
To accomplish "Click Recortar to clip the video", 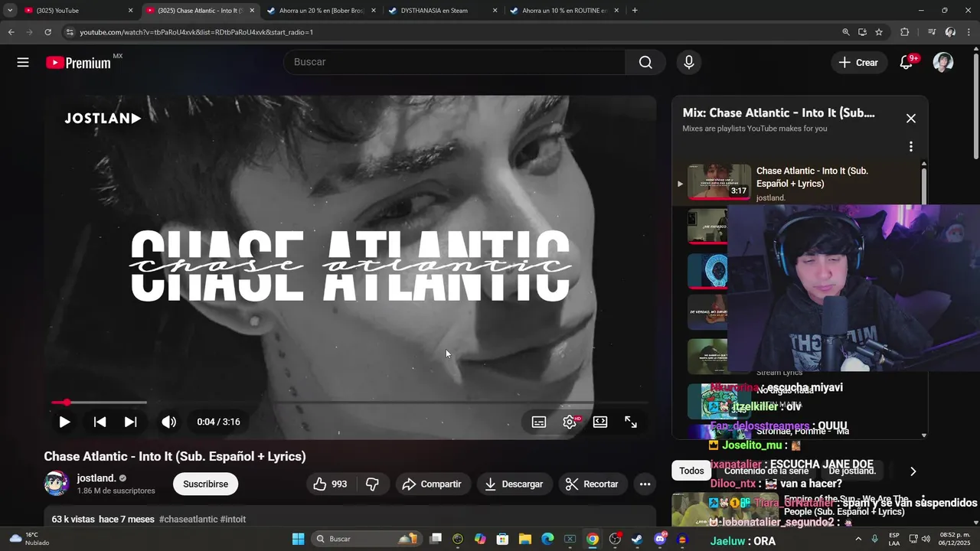I will [x=592, y=484].
